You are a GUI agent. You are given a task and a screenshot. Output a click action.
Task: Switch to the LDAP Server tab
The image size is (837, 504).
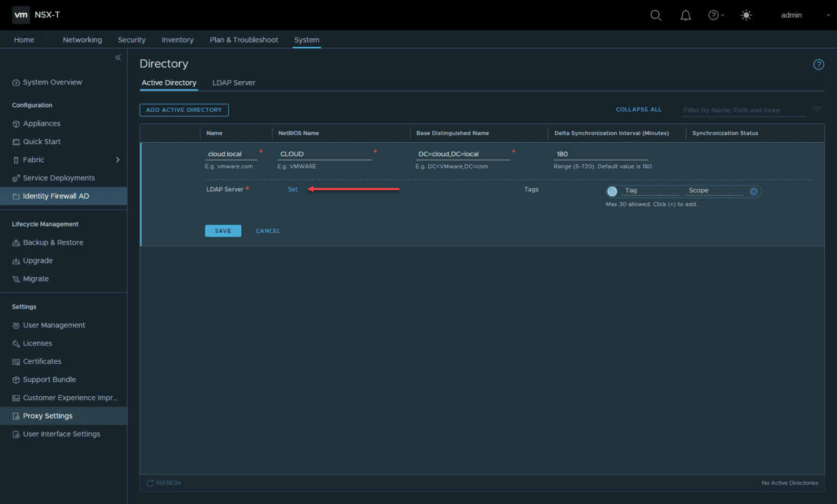(234, 82)
